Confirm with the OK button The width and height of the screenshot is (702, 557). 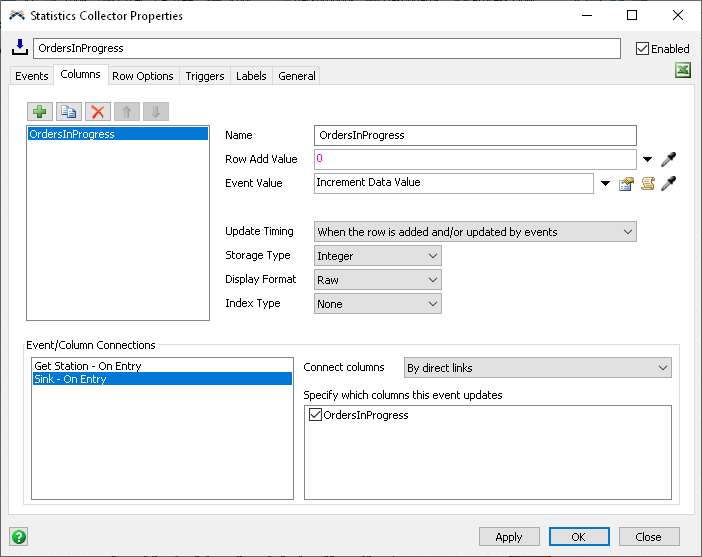pos(579,537)
